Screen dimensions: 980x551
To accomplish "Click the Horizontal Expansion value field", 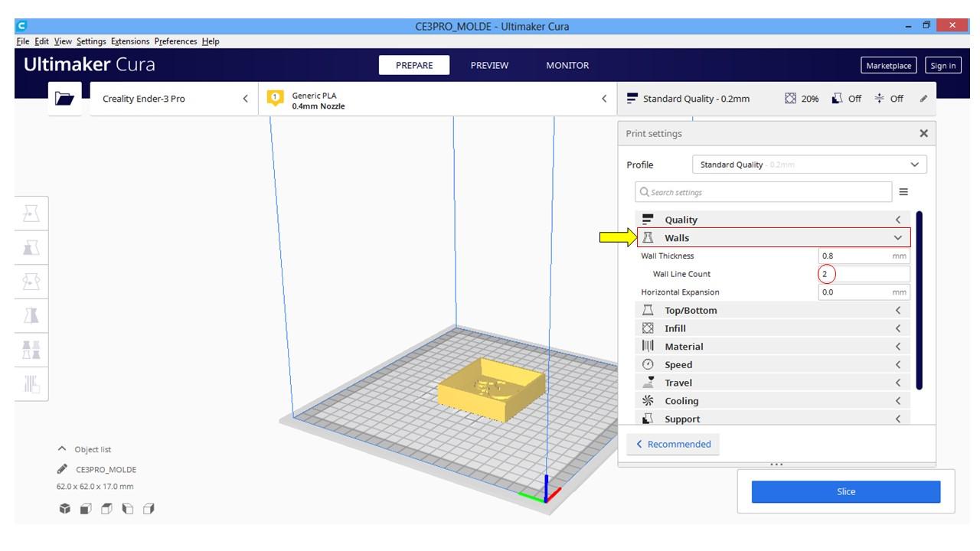I will 864,292.
